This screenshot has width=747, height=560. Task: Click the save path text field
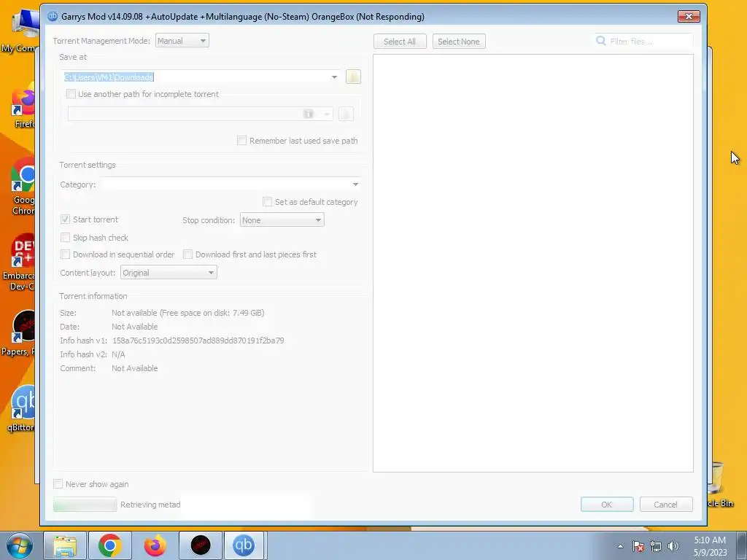[x=196, y=77]
